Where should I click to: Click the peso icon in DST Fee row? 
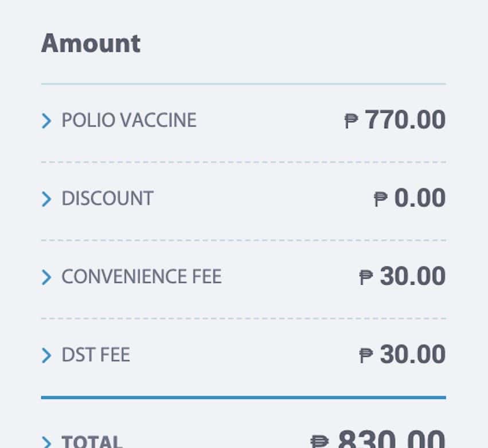(366, 355)
